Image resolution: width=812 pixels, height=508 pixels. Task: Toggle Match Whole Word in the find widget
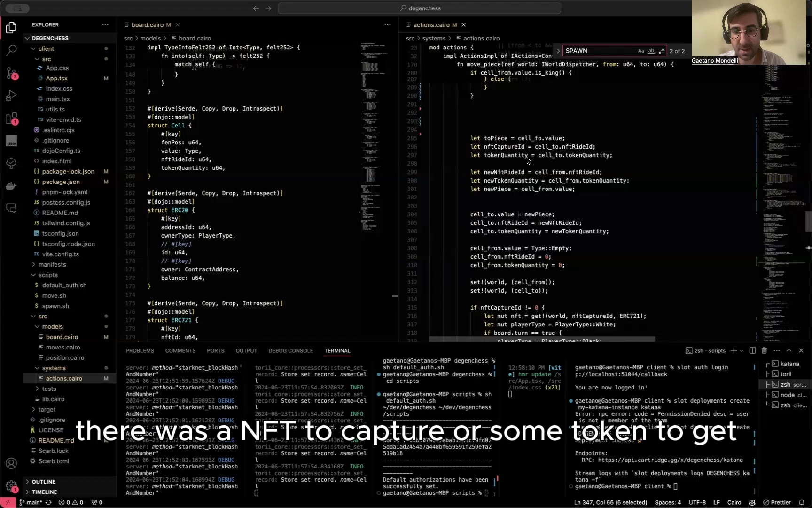point(651,51)
